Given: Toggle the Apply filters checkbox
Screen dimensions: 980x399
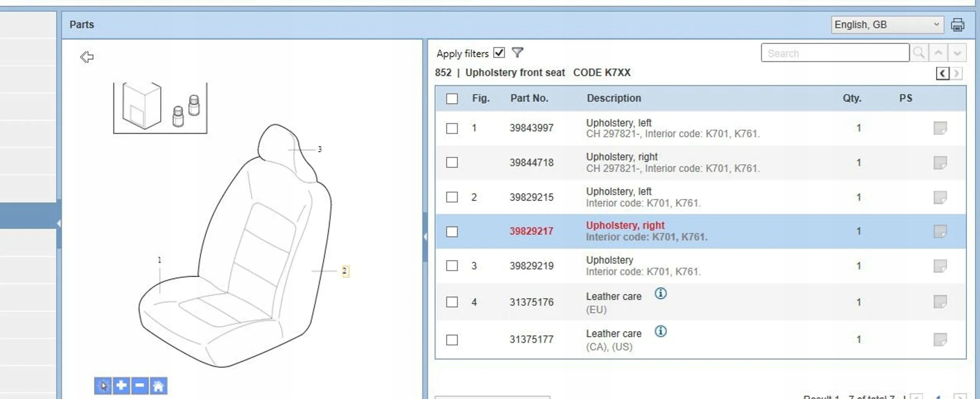Looking at the screenshot, I should pos(499,53).
